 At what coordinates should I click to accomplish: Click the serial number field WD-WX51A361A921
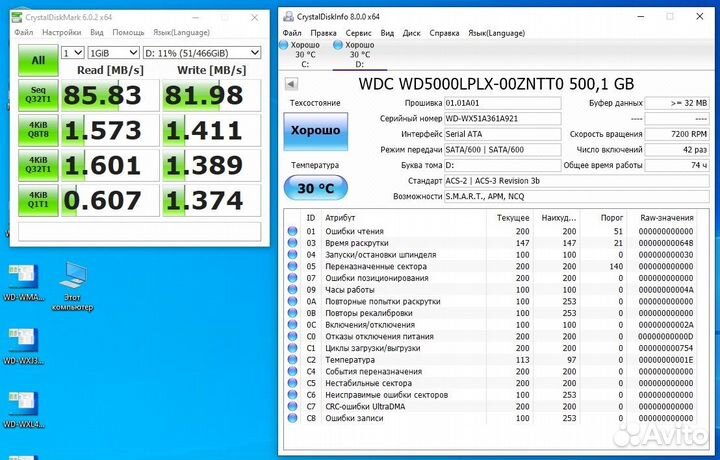click(x=502, y=118)
